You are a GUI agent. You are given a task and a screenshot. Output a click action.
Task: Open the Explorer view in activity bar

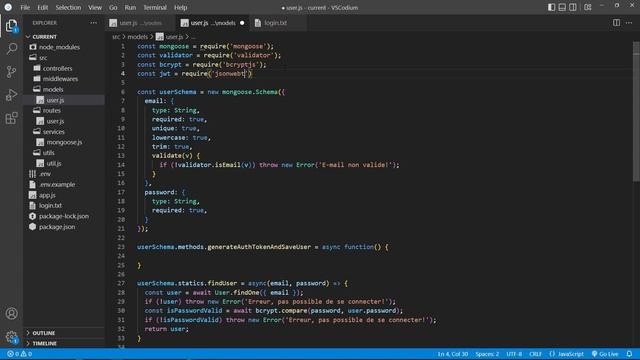pos(11,26)
